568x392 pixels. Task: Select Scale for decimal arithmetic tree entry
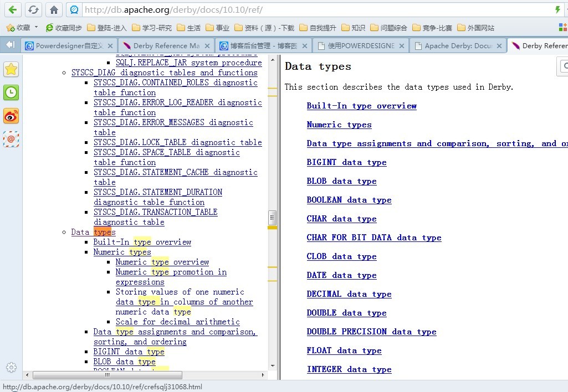177,322
